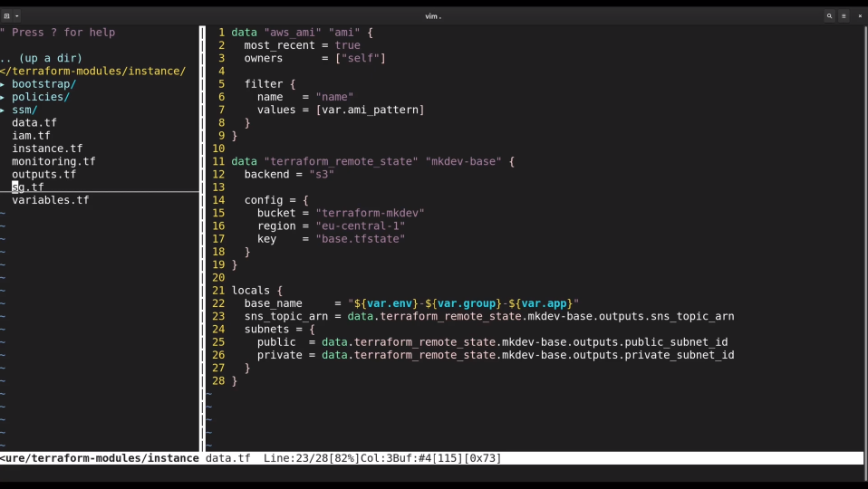
Task: Select the ssm/ directory entry
Action: click(x=24, y=110)
